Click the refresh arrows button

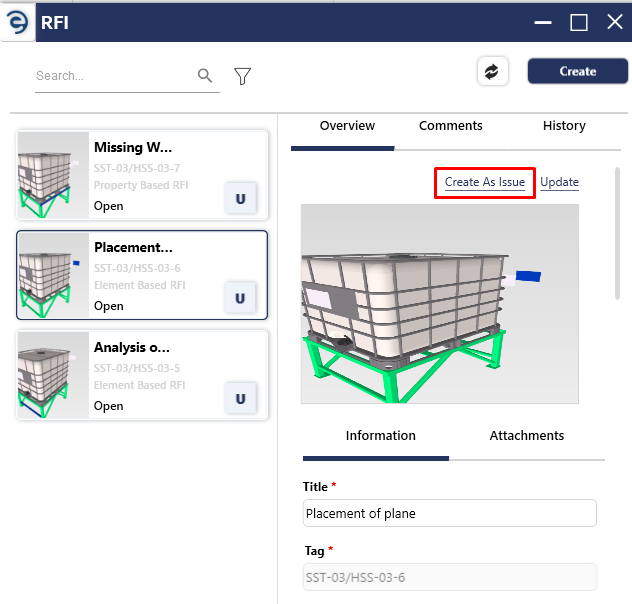[492, 72]
